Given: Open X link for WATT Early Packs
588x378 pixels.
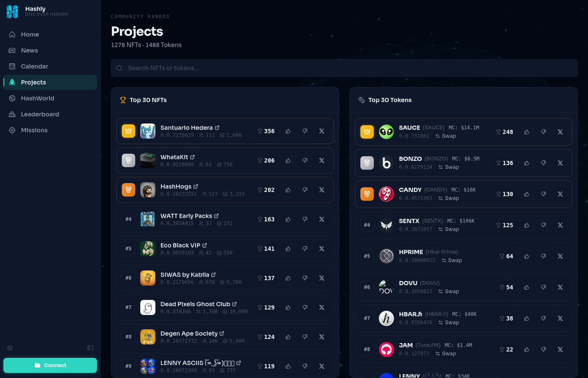Looking at the screenshot, I should (x=322, y=219).
